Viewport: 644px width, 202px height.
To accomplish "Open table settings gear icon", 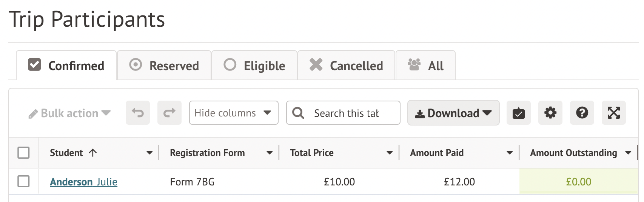I will pos(550,113).
